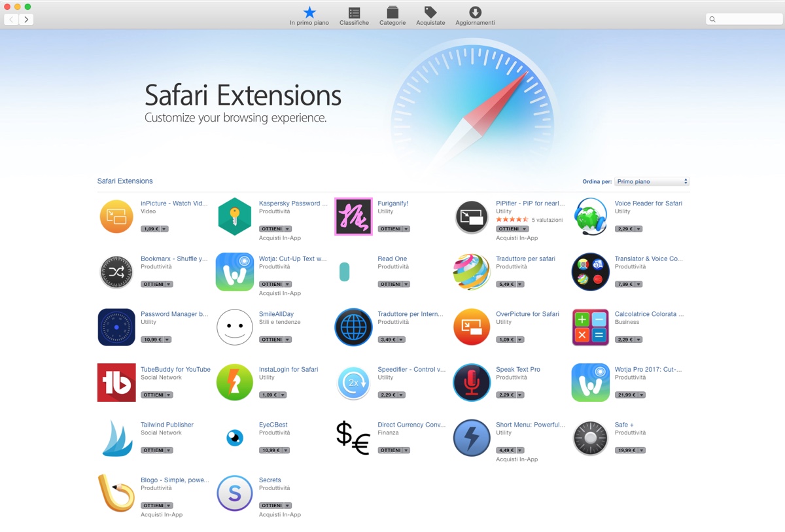The image size is (785, 532).
Task: Click the Speak Text Pro microphone icon
Action: click(x=472, y=382)
